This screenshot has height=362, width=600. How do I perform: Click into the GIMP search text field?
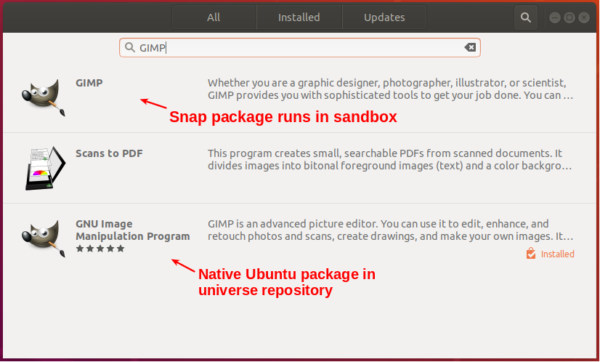pos(300,47)
